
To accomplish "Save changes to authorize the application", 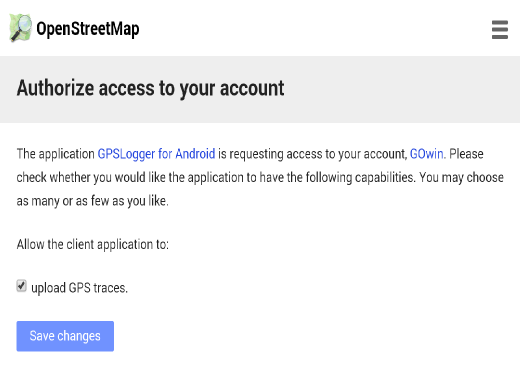I will pos(65,336).
